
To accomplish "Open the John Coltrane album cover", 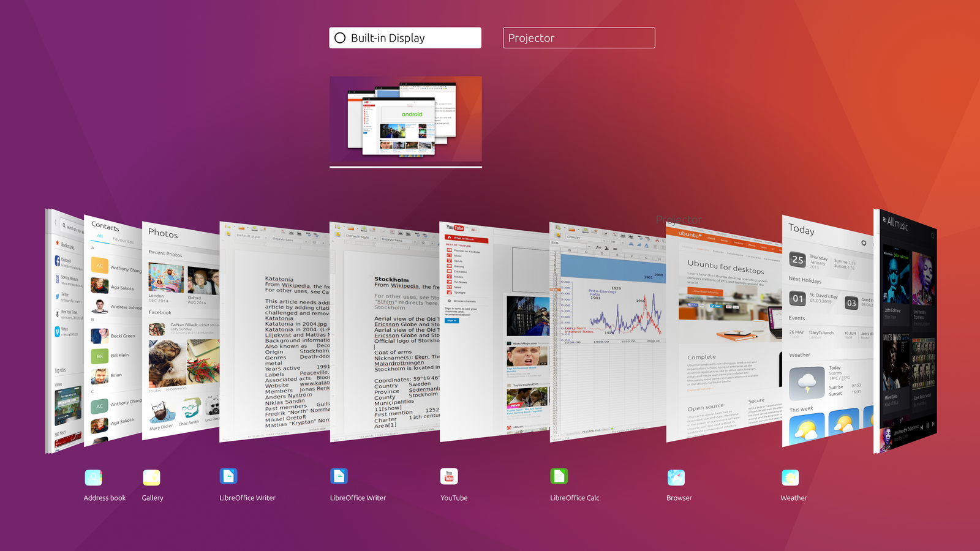I will click(895, 275).
